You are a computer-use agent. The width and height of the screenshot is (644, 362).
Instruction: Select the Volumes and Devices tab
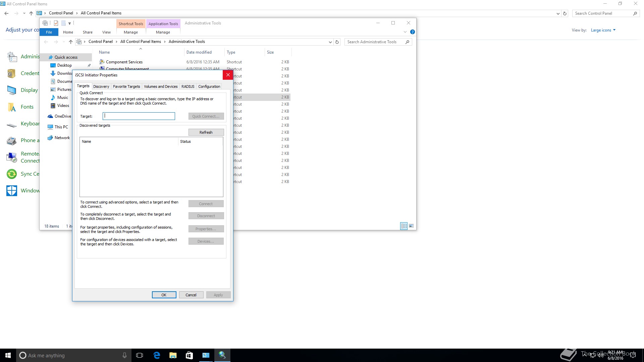[161, 86]
